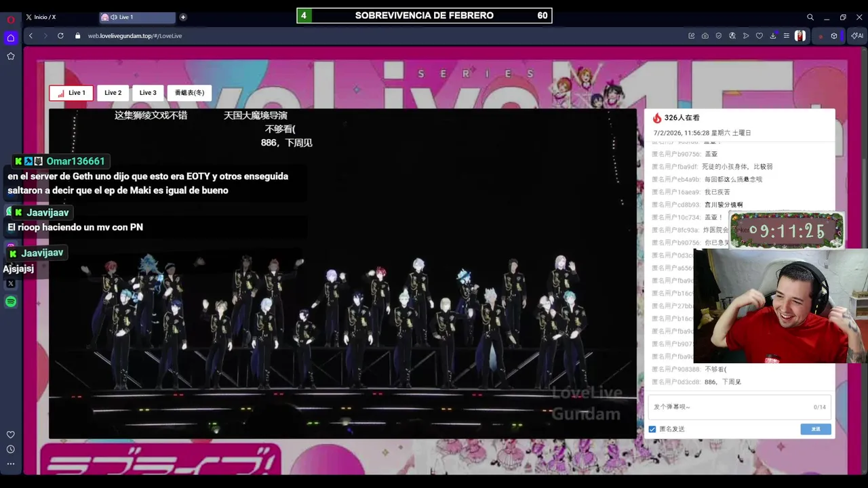Open the Opera menu logo
The height and width of the screenshot is (488, 868).
(11, 20)
